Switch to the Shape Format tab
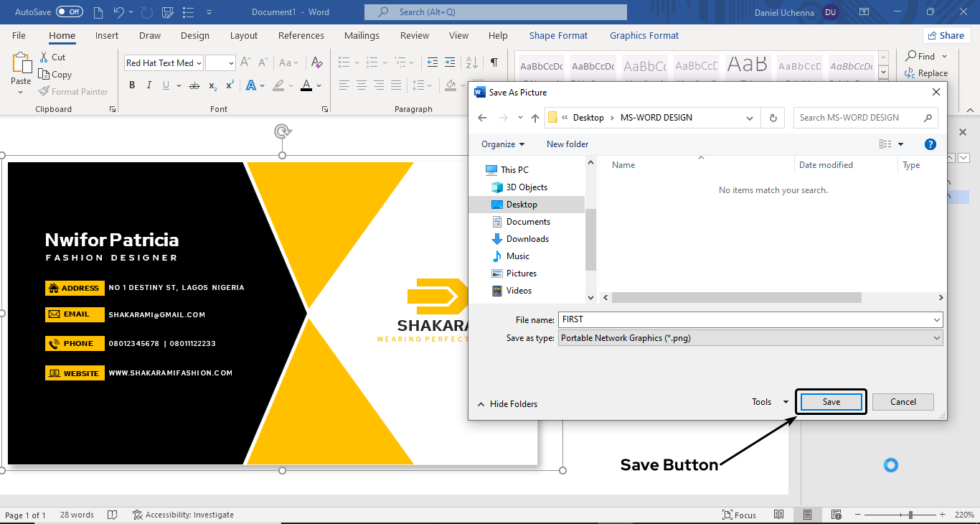Viewport: 980px width, 524px height. (x=558, y=36)
